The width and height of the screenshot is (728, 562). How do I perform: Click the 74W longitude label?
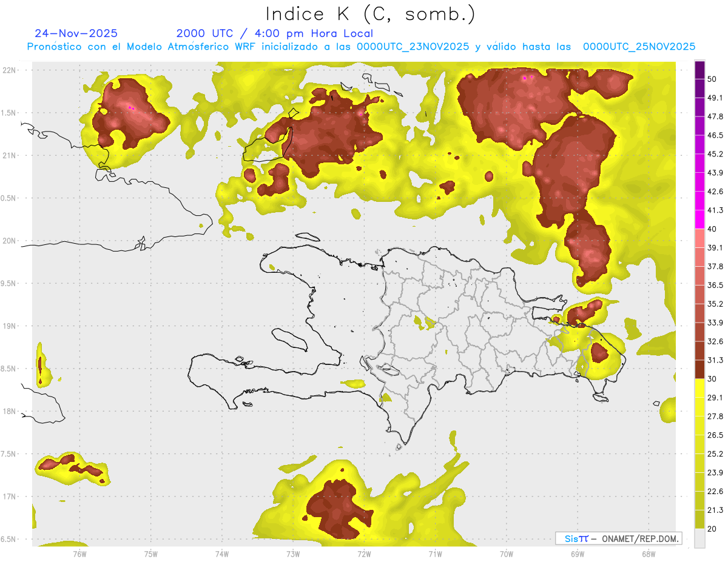pos(222,554)
